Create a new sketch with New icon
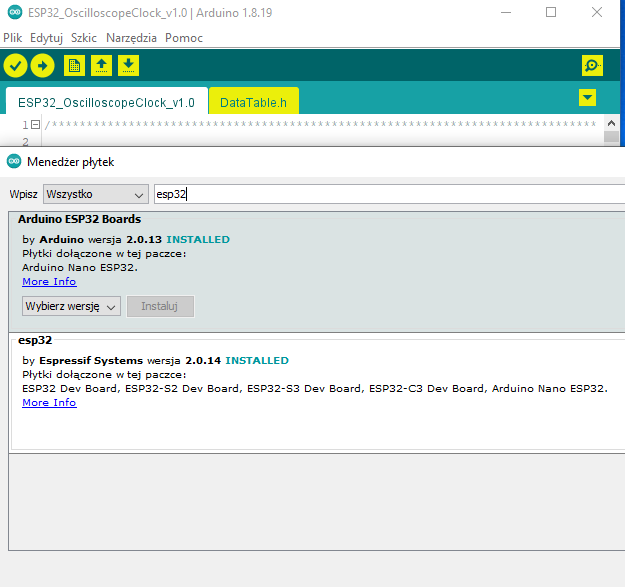 [x=74, y=65]
